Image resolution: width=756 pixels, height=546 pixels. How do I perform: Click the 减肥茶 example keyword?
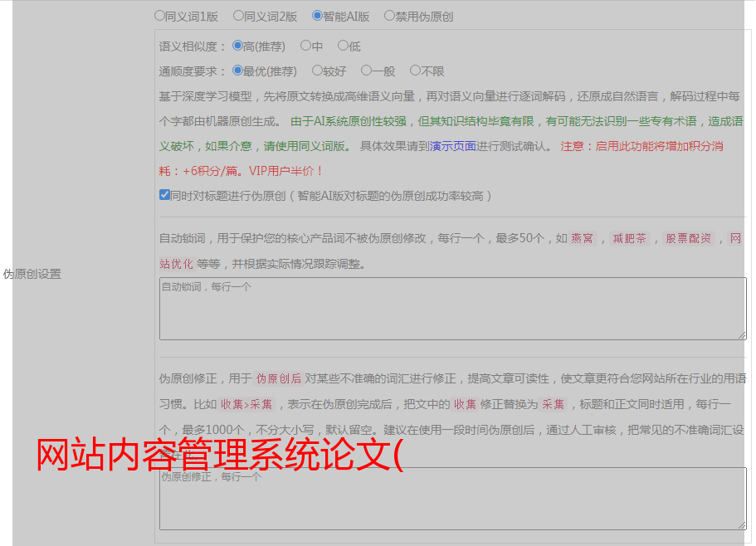(x=629, y=238)
